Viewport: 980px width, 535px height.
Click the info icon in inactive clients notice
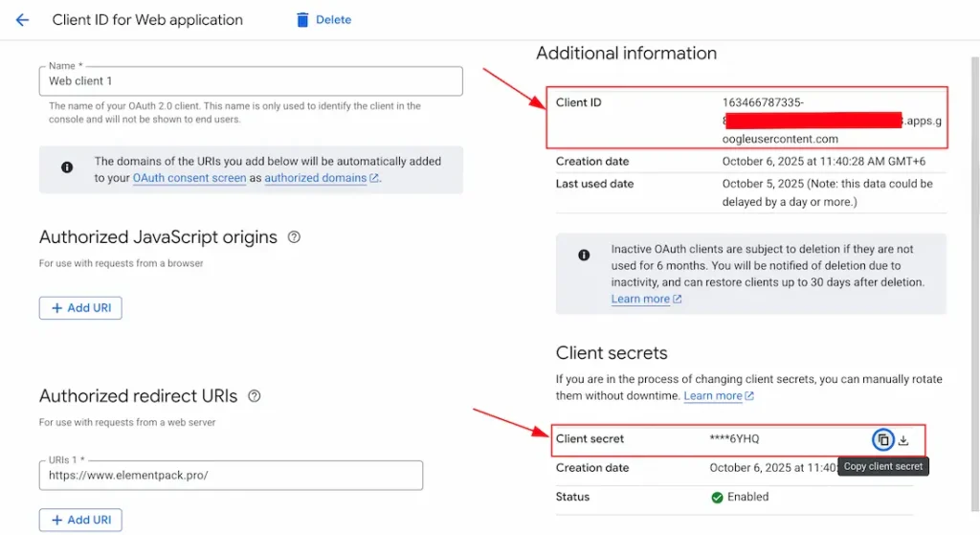[x=584, y=255]
